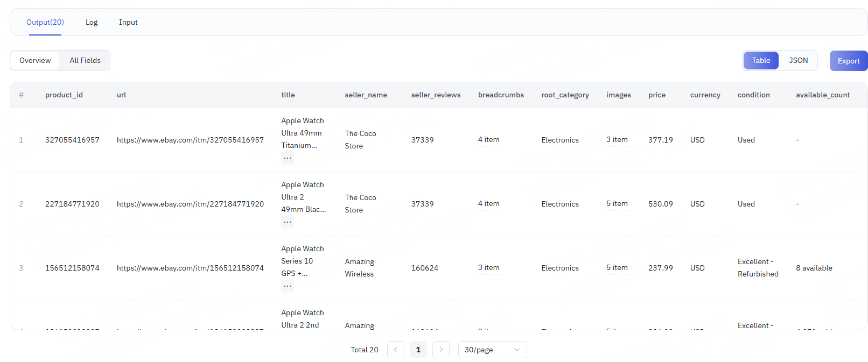Click 8 available count cell
The image size is (868, 362).
(x=814, y=268)
